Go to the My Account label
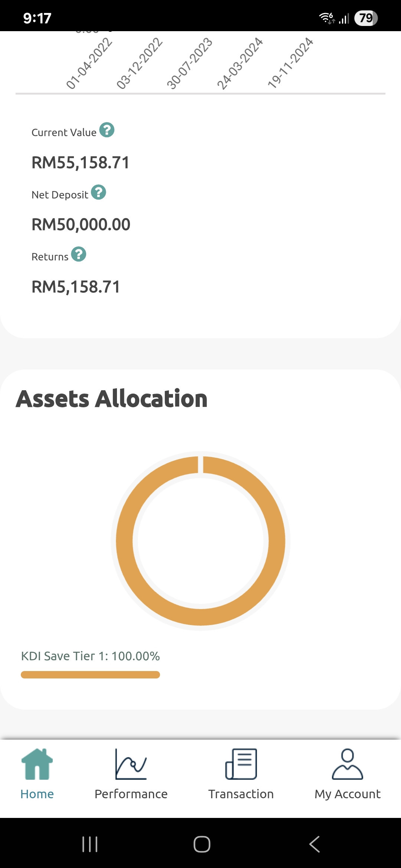Viewport: 401px width, 868px height. pyautogui.click(x=348, y=794)
